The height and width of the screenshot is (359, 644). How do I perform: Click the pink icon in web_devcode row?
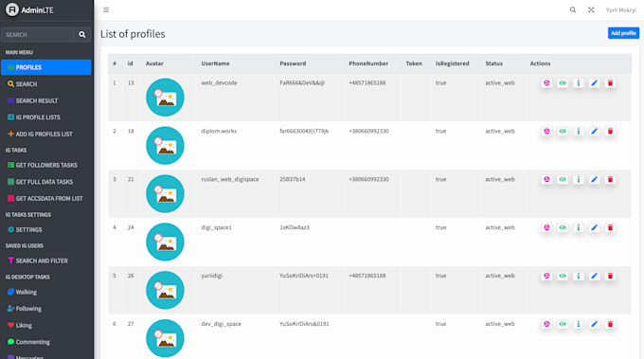coord(546,83)
